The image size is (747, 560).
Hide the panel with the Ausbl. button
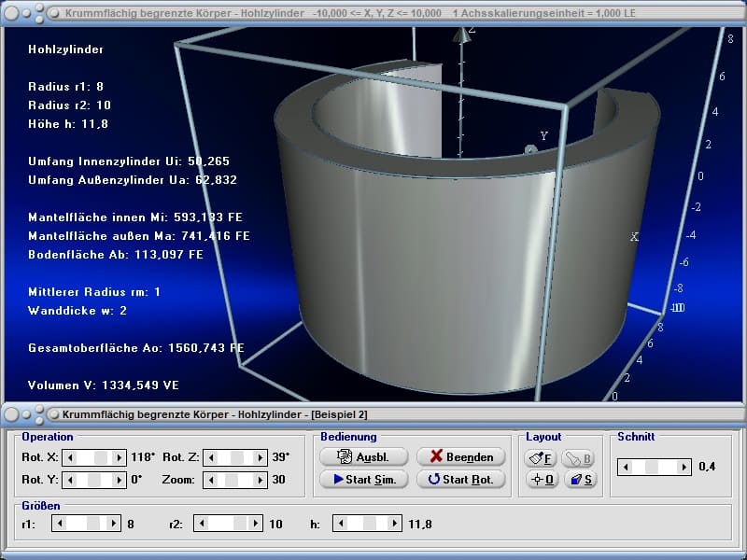coord(364,456)
